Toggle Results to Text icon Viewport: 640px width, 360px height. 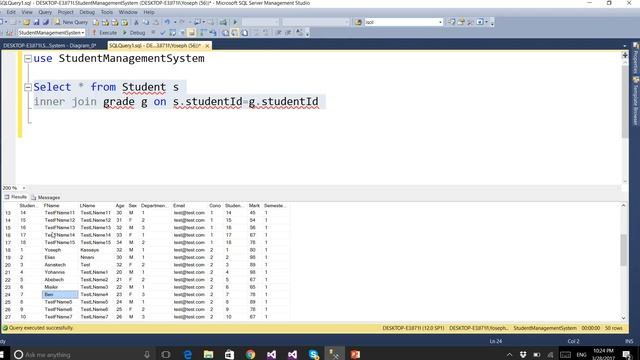tap(225, 33)
